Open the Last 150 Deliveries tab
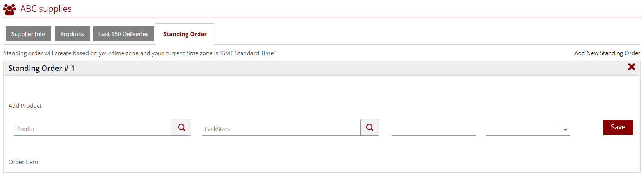This screenshot has height=185, width=644. (x=123, y=34)
